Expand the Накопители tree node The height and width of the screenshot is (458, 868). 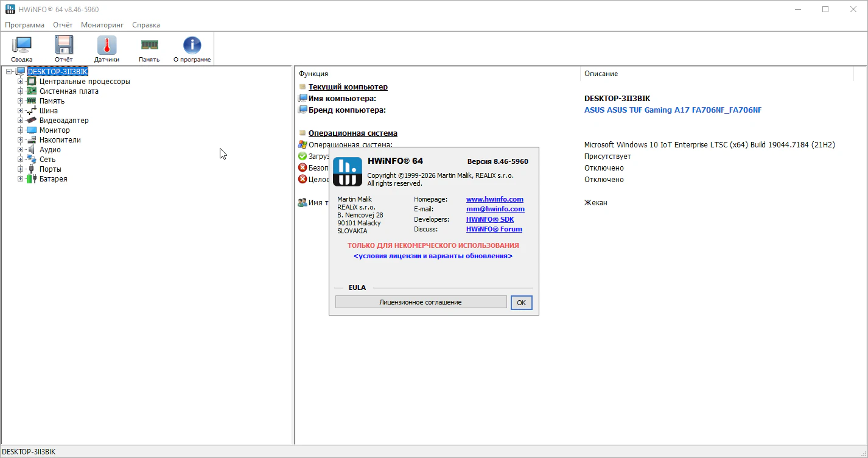[x=21, y=140]
